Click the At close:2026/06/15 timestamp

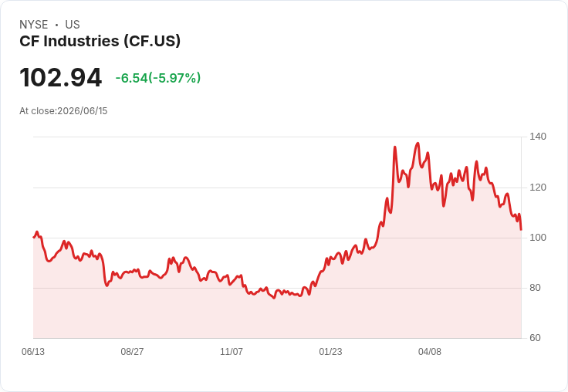click(63, 111)
